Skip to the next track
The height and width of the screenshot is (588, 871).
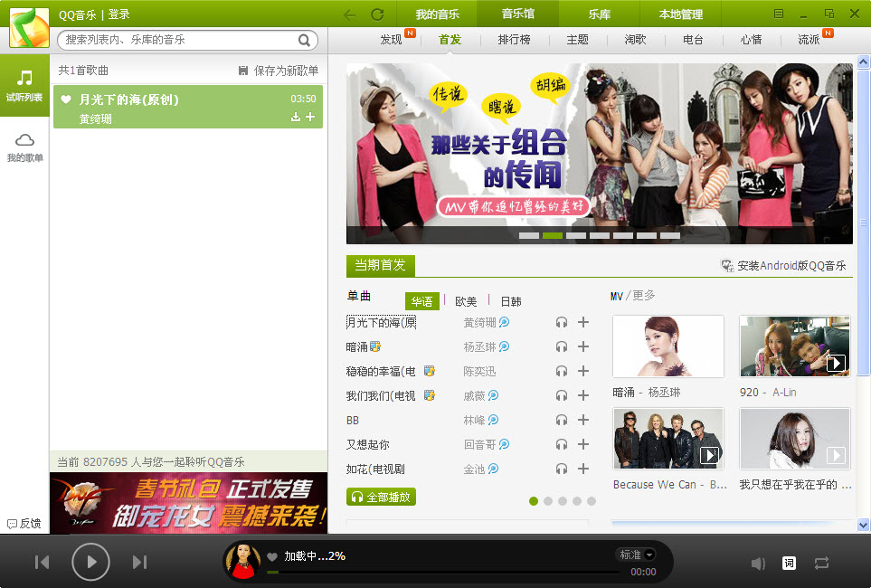[x=139, y=563]
